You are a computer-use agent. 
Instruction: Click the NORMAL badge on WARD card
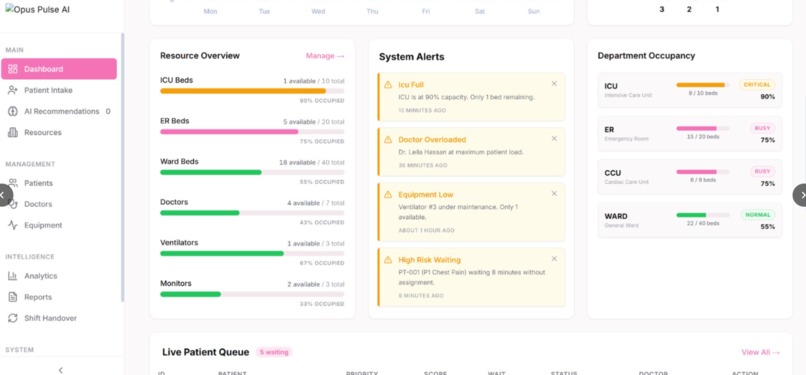point(758,215)
